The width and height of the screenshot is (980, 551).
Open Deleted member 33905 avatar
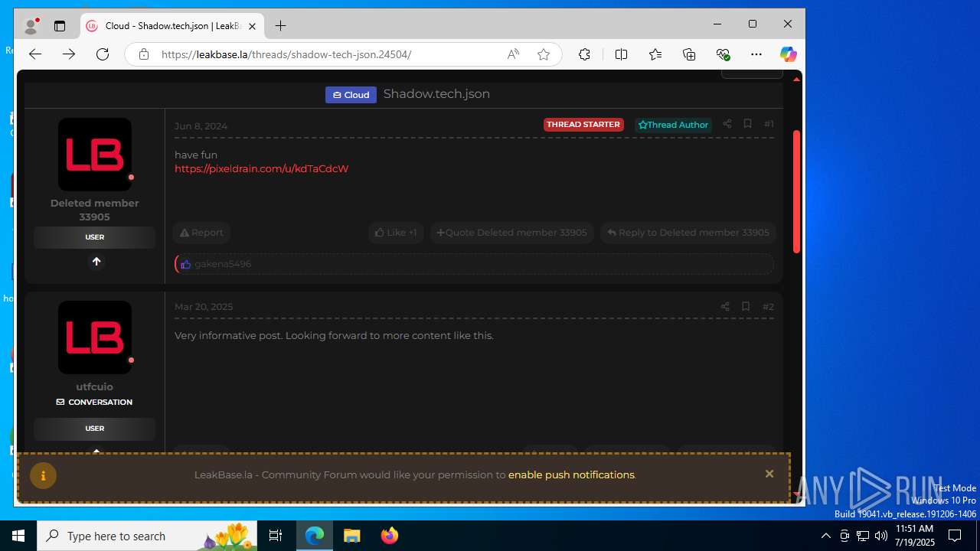coord(95,155)
